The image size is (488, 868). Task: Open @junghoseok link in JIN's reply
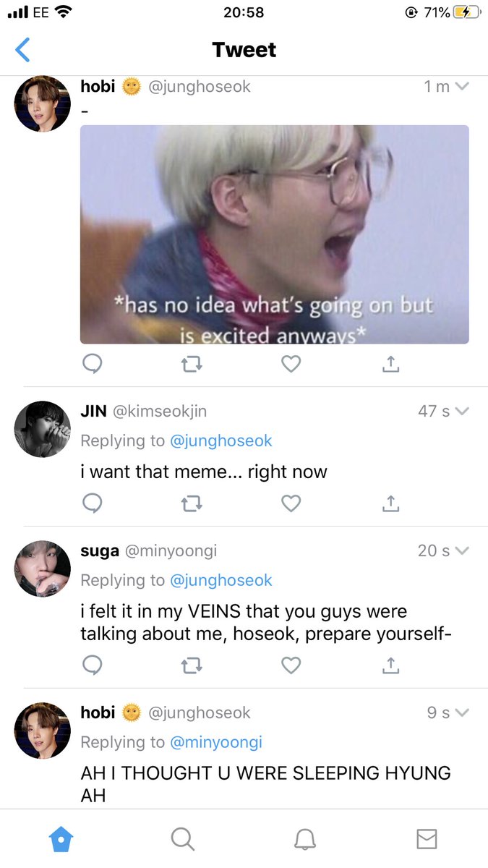(221, 441)
